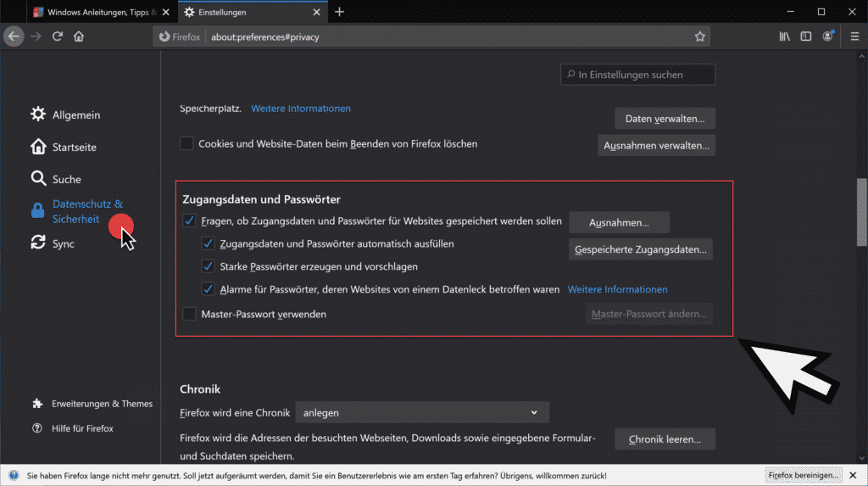
Task: Click the Sync arrows icon
Action: [38, 243]
